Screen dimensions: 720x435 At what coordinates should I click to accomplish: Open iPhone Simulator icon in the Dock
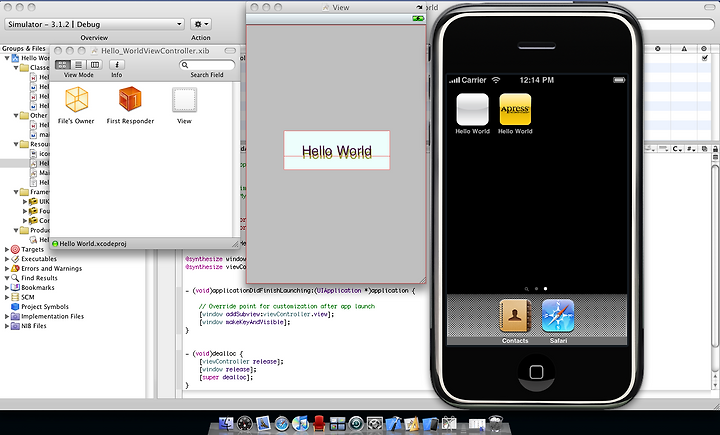[x=431, y=423]
